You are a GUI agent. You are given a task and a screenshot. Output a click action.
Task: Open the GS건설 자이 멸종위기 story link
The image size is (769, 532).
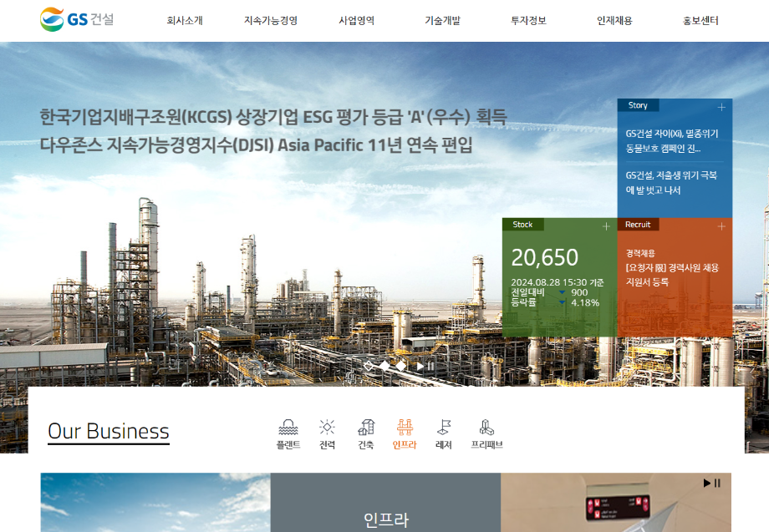pyautogui.click(x=671, y=140)
